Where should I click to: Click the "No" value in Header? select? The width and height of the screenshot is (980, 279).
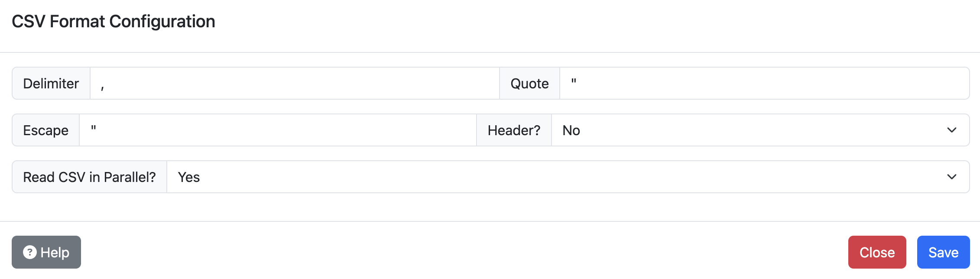(571, 130)
